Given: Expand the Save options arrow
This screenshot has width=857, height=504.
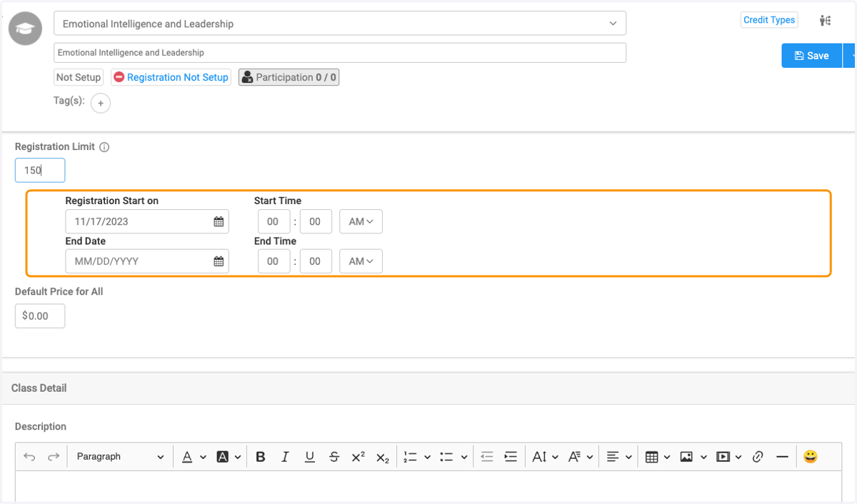Looking at the screenshot, I should 851,56.
